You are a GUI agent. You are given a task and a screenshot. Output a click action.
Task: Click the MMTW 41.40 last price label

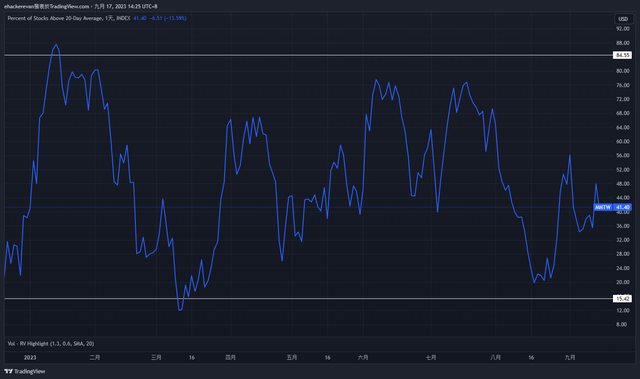612,207
